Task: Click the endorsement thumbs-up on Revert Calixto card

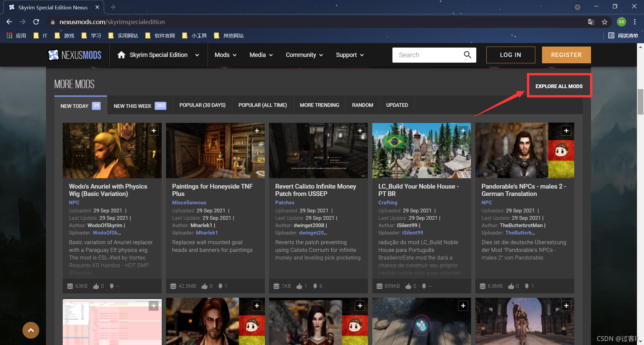Action: 300,286
